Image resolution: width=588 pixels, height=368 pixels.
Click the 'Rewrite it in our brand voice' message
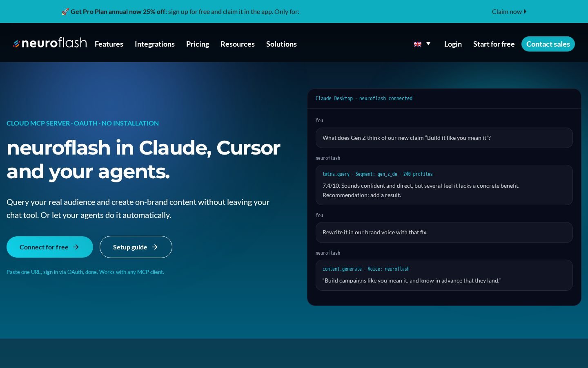pos(444,232)
